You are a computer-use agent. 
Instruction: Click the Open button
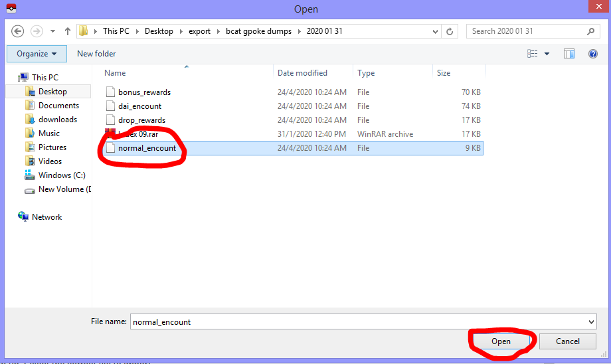pos(501,341)
